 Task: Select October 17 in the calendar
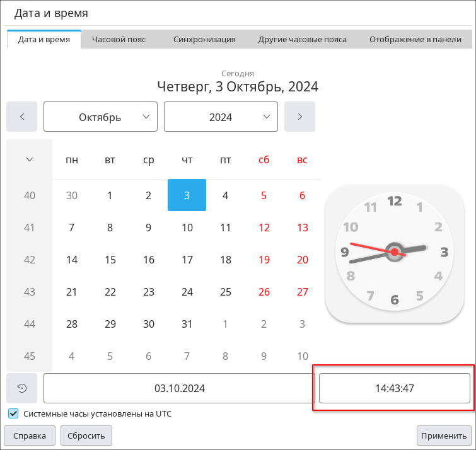pos(187,260)
